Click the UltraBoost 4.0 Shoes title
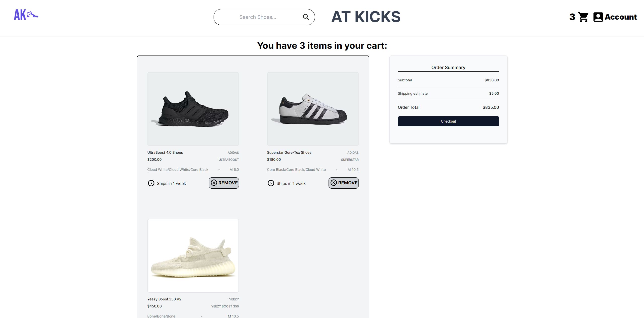Image resolution: width=644 pixels, height=318 pixels. click(x=165, y=152)
